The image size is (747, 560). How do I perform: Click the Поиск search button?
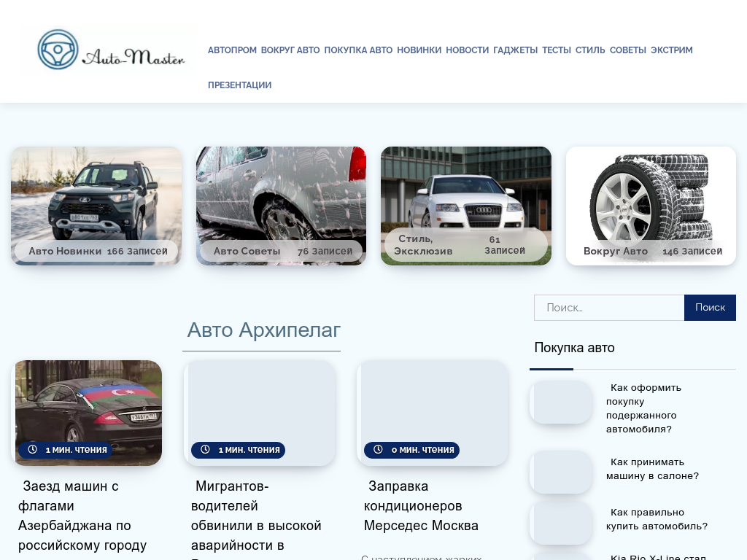(x=711, y=308)
